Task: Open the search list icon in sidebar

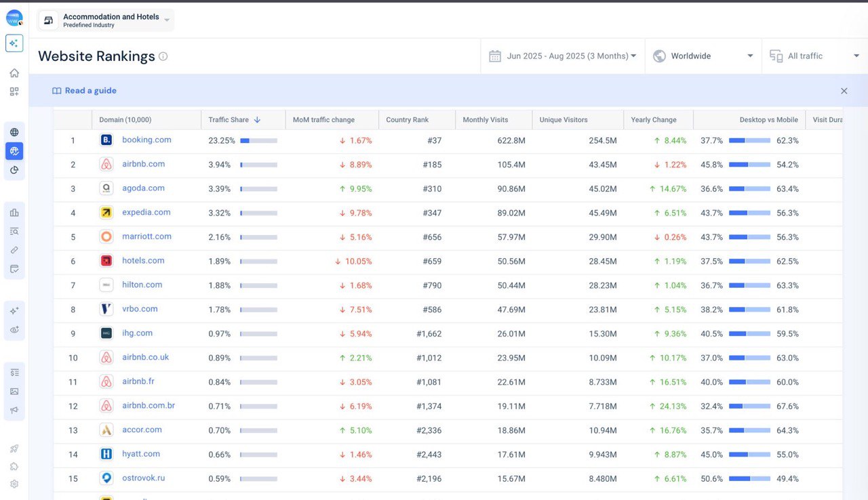Action: 14,231
